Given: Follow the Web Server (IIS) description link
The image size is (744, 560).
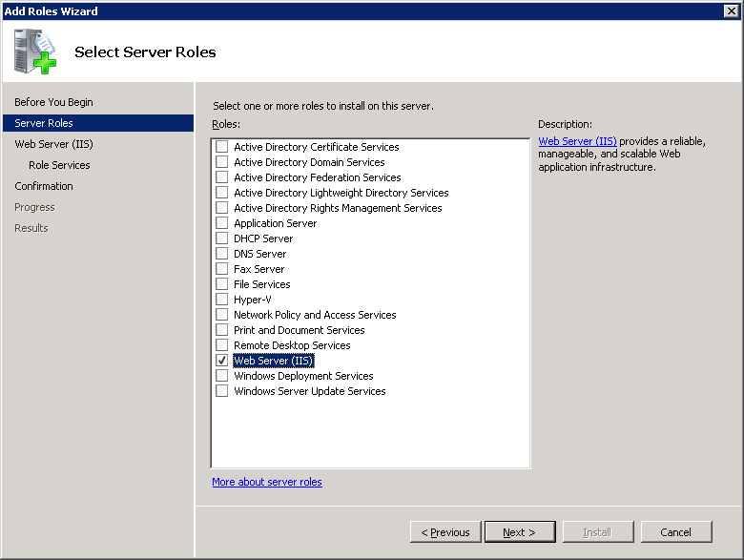Looking at the screenshot, I should [577, 141].
